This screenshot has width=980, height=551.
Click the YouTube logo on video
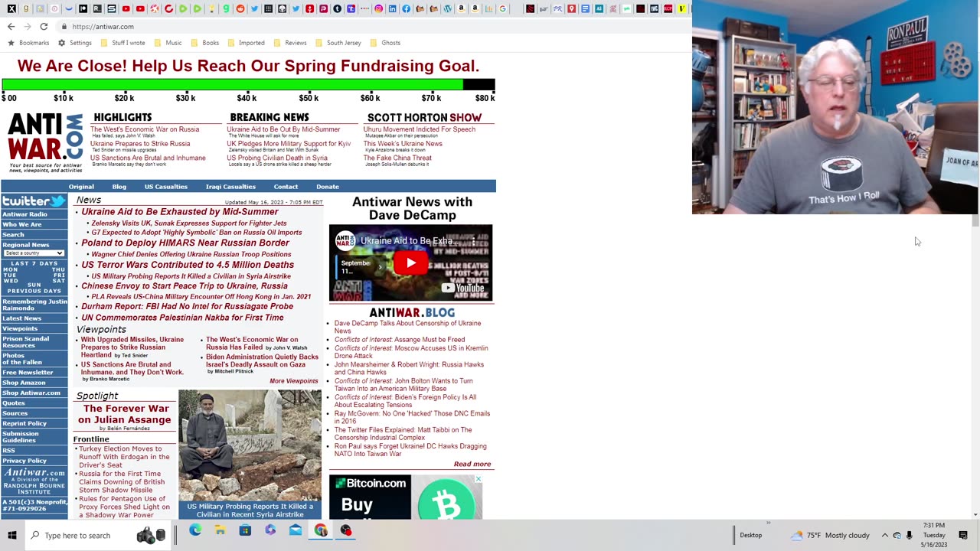coord(463,288)
